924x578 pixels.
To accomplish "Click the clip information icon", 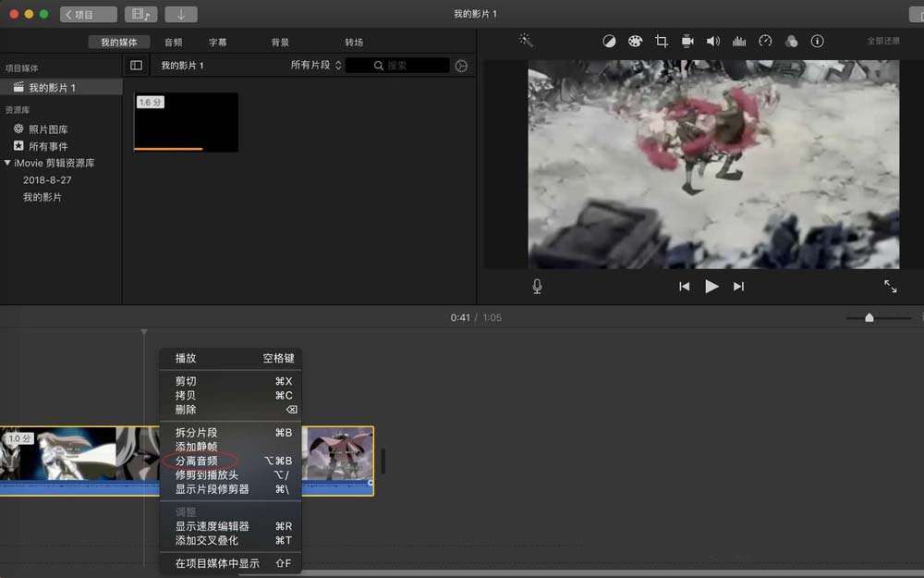I will pos(818,41).
